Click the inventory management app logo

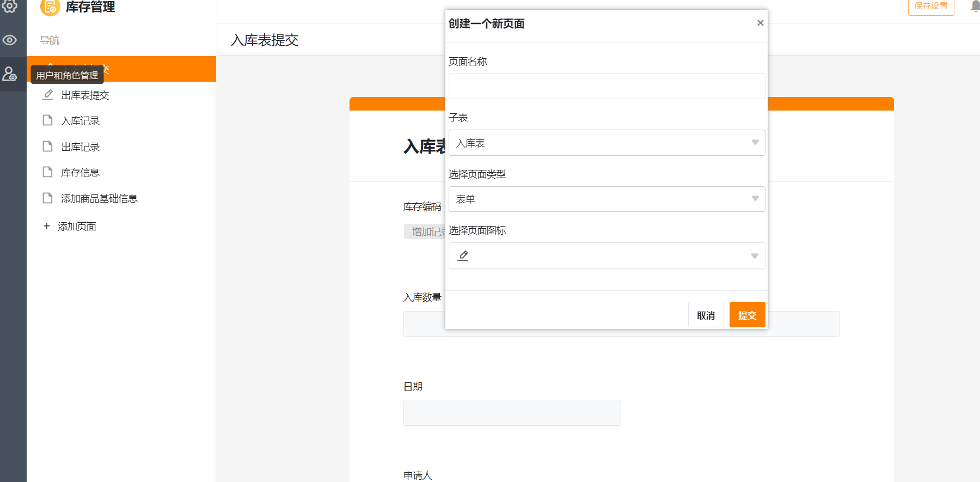50,7
